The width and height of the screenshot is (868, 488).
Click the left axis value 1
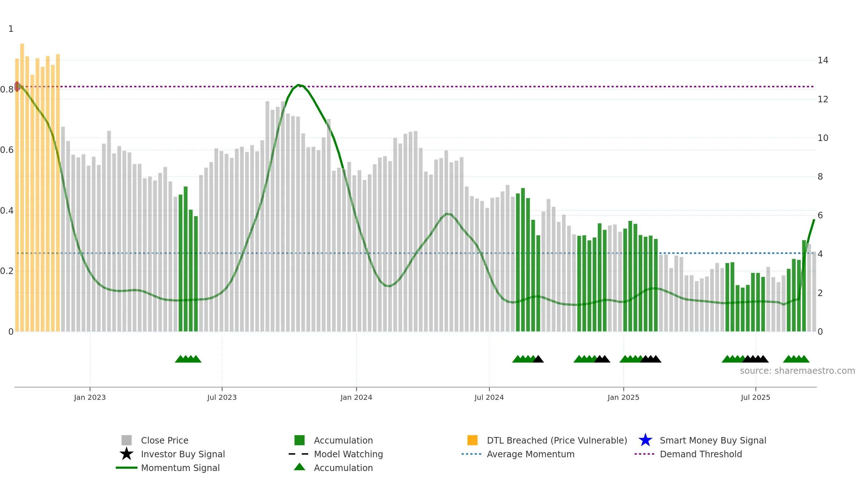(x=11, y=29)
